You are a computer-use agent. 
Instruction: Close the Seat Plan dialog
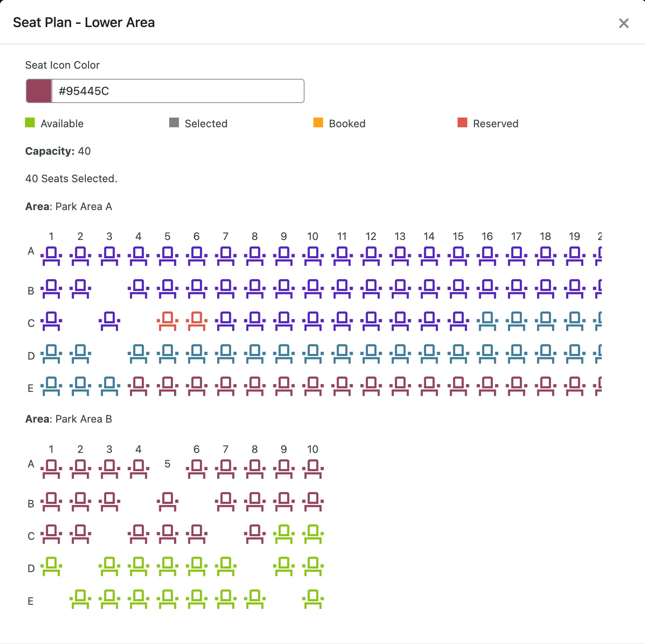[x=624, y=23]
